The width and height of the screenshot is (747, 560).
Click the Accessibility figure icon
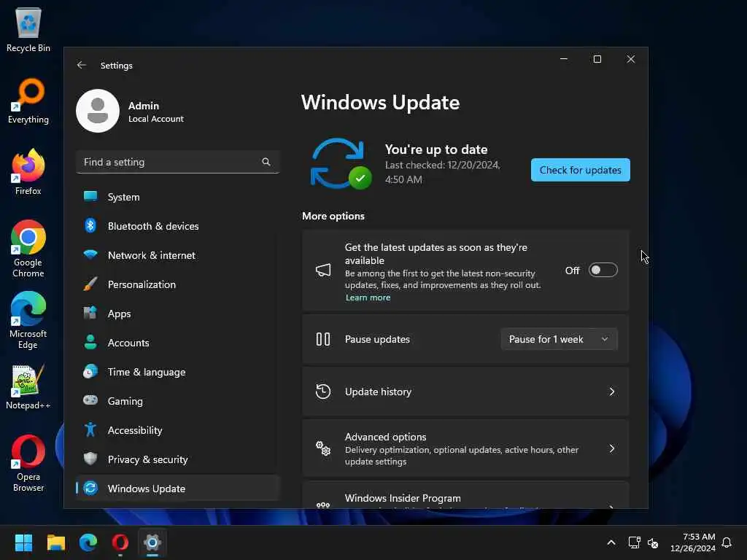point(90,429)
